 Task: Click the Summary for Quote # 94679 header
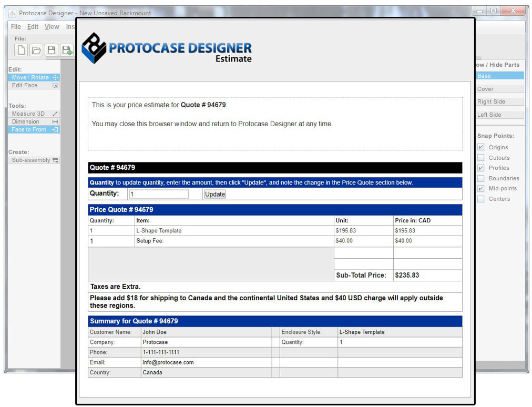(x=275, y=321)
